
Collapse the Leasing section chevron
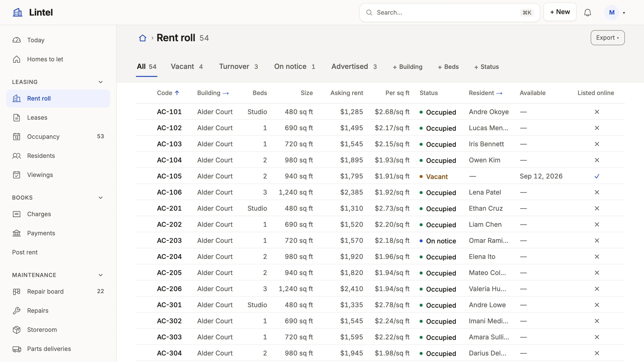tap(101, 82)
